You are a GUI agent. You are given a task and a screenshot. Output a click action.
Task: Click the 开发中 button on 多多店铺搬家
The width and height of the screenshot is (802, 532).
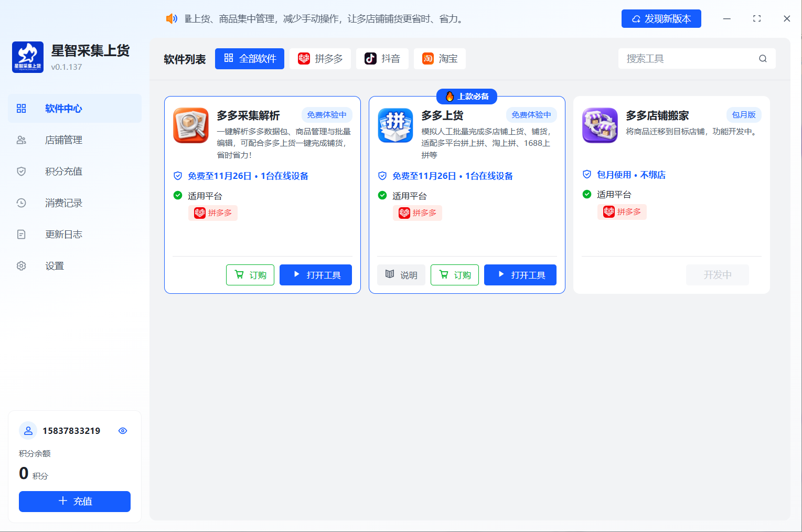[x=718, y=275]
